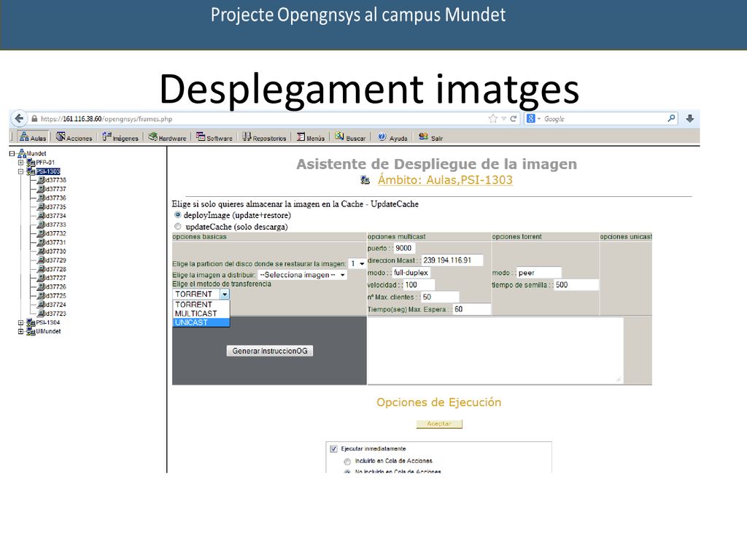Click the Tiempo Max. Espera field
Image resolution: width=747 pixels, height=560 pixels.
[x=471, y=309]
